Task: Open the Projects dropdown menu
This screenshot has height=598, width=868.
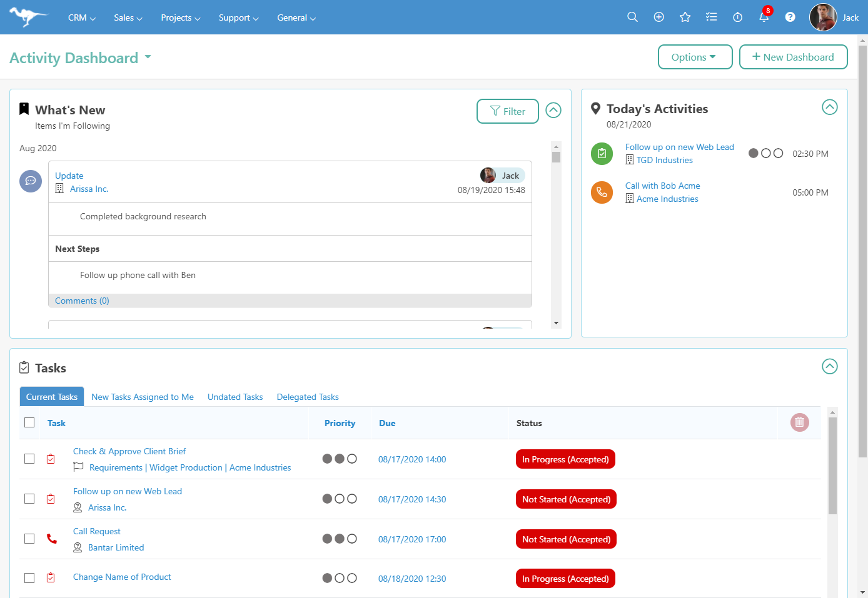Action: pyautogui.click(x=181, y=17)
